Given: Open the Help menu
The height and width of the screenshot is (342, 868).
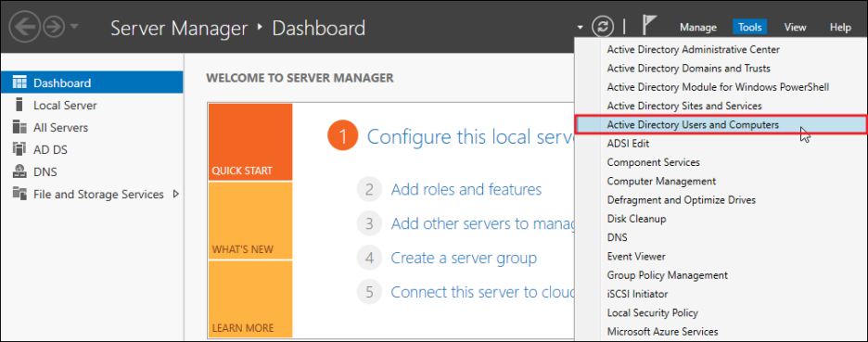Looking at the screenshot, I should pos(840,27).
